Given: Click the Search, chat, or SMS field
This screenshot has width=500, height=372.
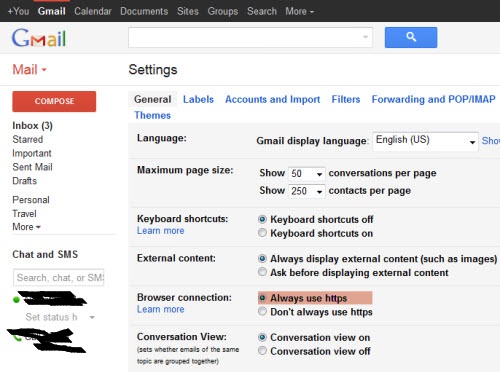Looking at the screenshot, I should 59,277.
